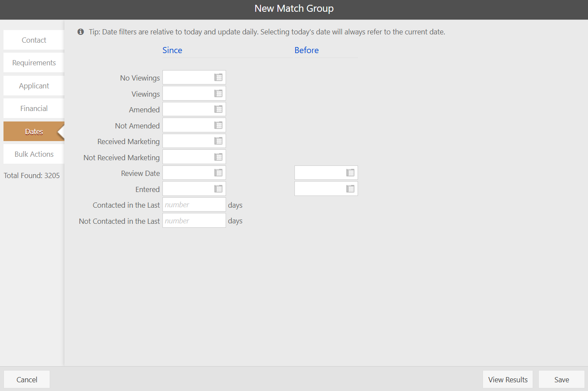The height and width of the screenshot is (391, 588).
Task: Focus the Amended date field
Action: click(x=194, y=109)
